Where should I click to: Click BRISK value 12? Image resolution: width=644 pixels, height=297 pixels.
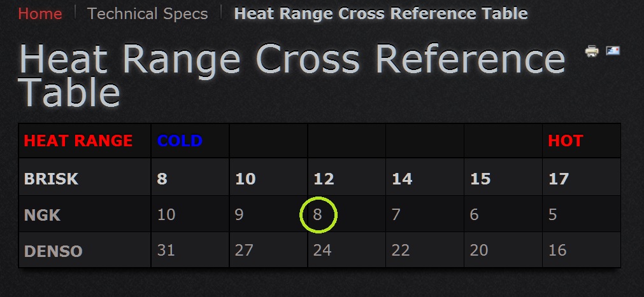[324, 179]
